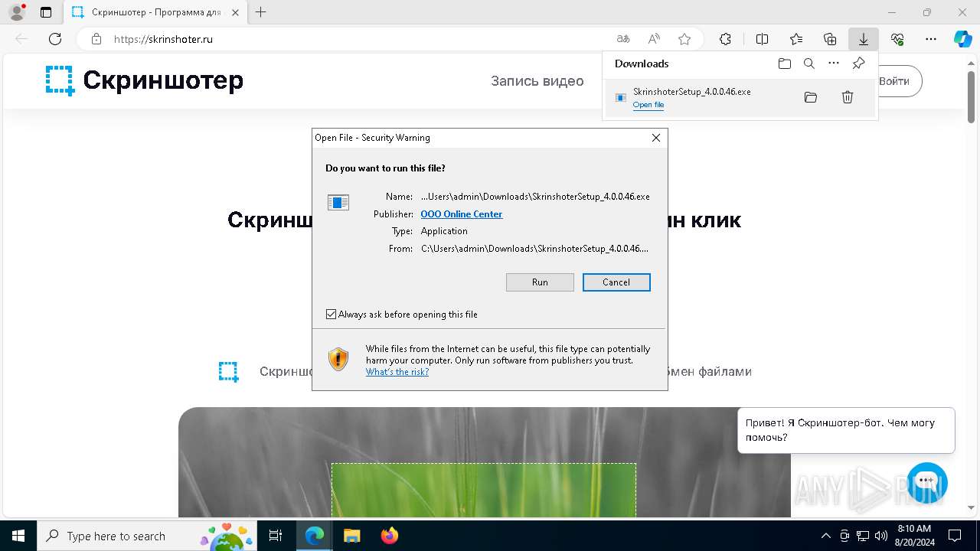Screen dimensions: 980x551
Task: Open the Tab actions menu icon
Action: pos(46,12)
